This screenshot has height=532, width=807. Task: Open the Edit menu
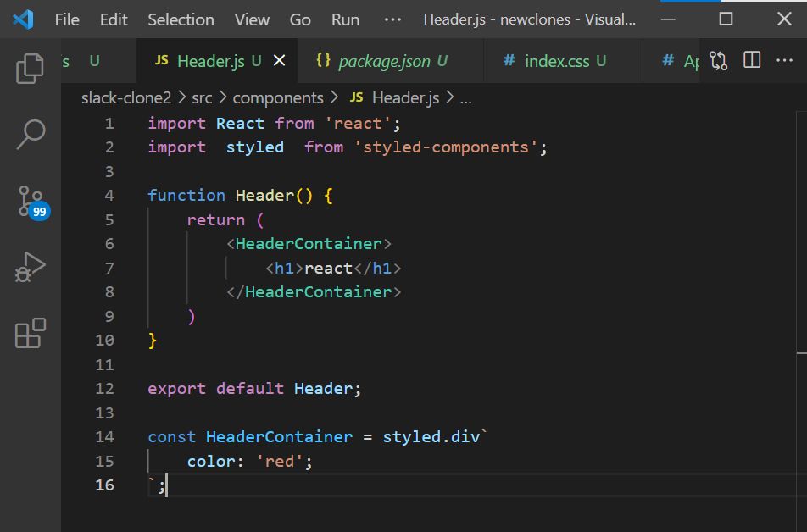(x=114, y=19)
